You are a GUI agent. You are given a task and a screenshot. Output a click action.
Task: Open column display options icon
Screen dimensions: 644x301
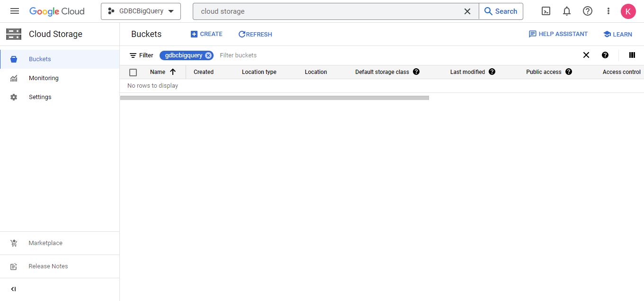[632, 55]
